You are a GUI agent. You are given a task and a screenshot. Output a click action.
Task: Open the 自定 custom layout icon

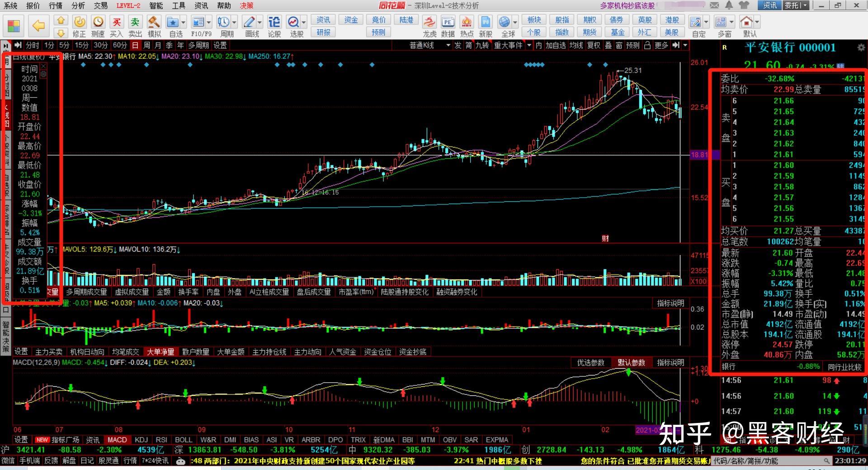pos(697,27)
